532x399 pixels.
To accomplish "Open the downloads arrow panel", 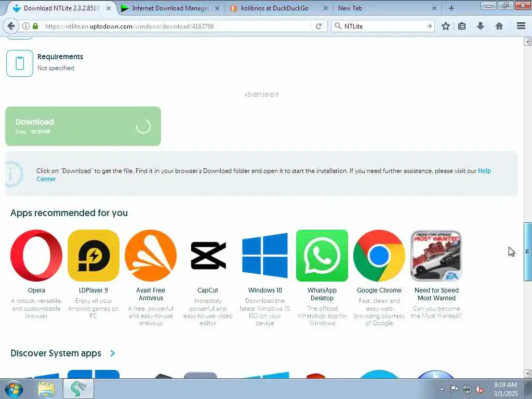I will pos(481,26).
